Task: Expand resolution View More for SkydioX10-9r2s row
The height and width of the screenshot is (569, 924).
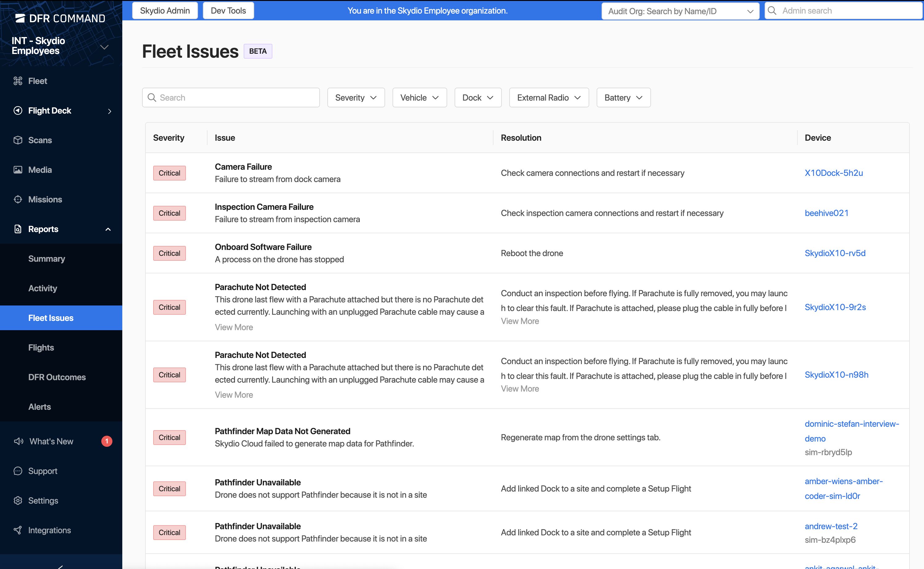Action: point(520,321)
